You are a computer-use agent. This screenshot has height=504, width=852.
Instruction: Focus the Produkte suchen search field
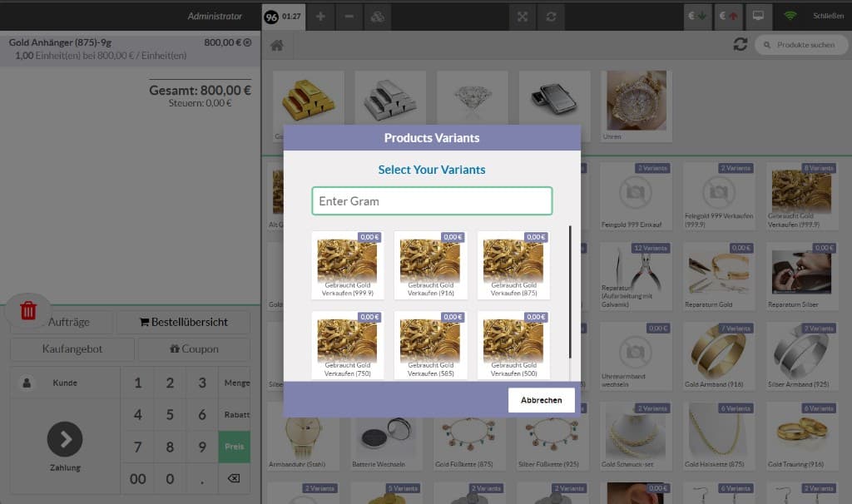pyautogui.click(x=801, y=45)
